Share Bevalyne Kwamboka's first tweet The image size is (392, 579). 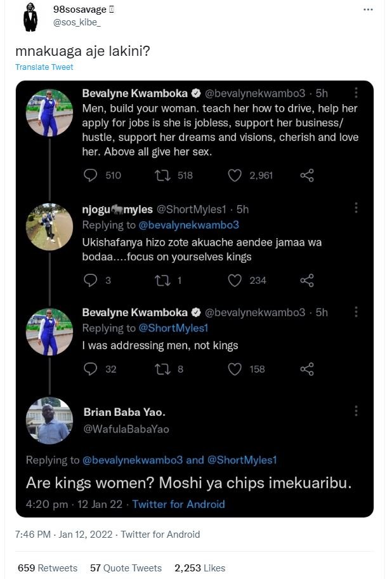[x=308, y=175]
